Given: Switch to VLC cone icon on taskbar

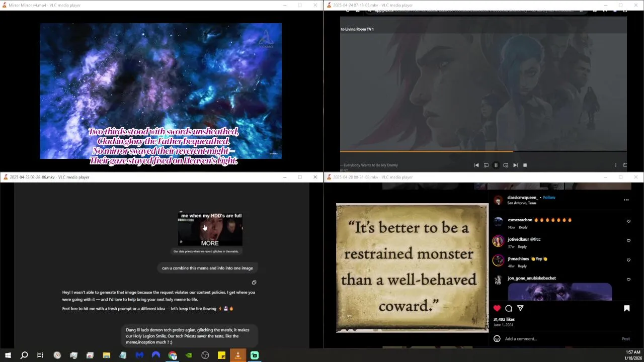Looking at the screenshot, I should 238,355.
